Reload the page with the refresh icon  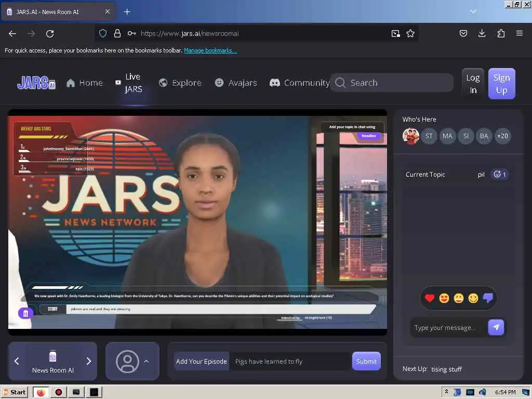pyautogui.click(x=50, y=34)
